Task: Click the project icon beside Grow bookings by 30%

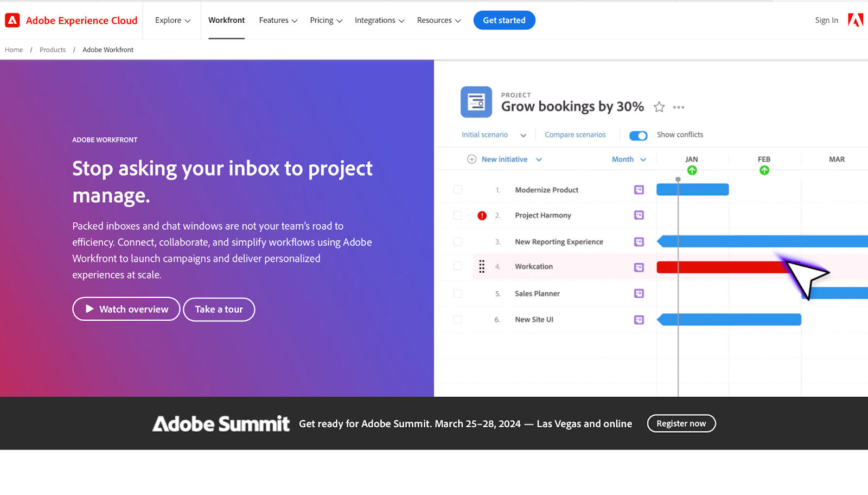Action: point(476,102)
